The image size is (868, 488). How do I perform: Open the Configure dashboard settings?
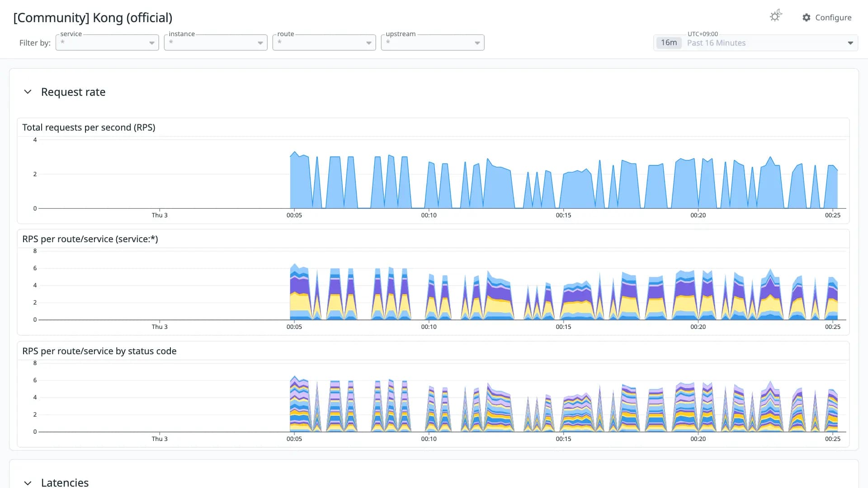[827, 17]
